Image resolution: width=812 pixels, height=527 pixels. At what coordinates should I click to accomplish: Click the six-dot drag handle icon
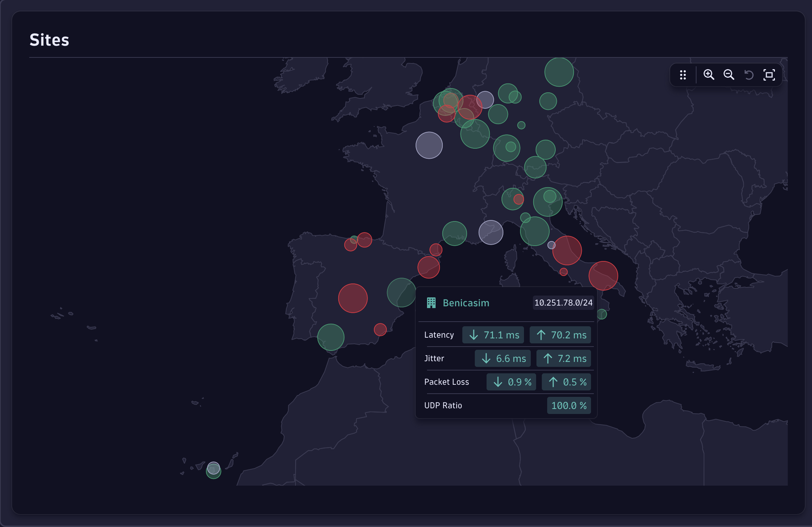point(683,75)
